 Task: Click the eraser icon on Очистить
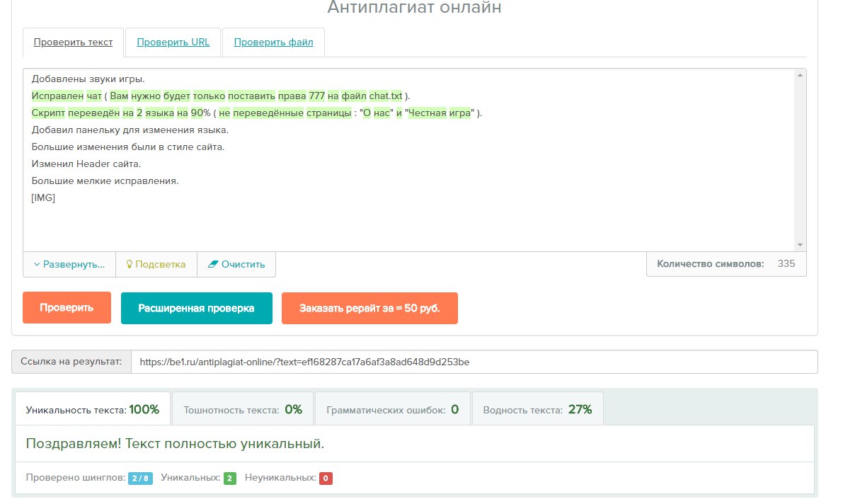(x=213, y=264)
